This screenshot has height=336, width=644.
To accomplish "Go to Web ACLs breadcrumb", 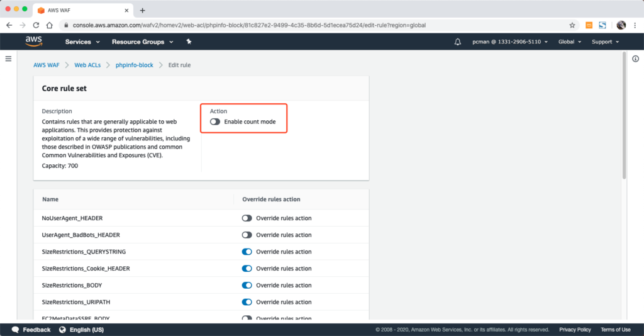I will click(90, 65).
